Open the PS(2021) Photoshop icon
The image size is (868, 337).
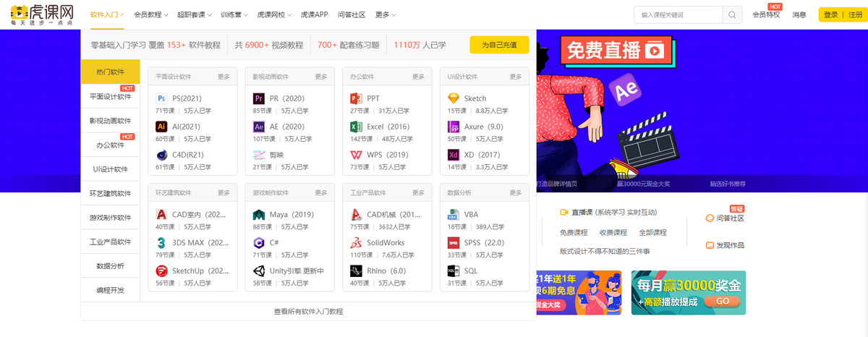(161, 98)
